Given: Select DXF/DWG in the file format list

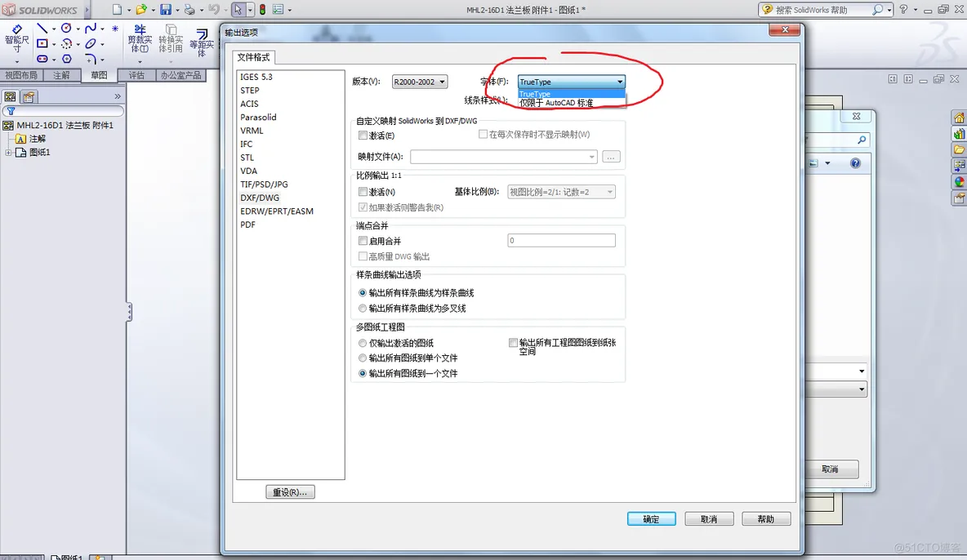Looking at the screenshot, I should (260, 198).
